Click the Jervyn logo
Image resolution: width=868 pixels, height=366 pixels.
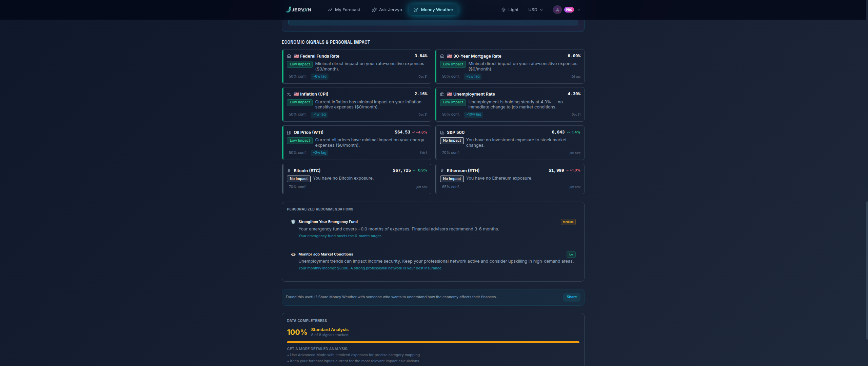[x=299, y=9]
